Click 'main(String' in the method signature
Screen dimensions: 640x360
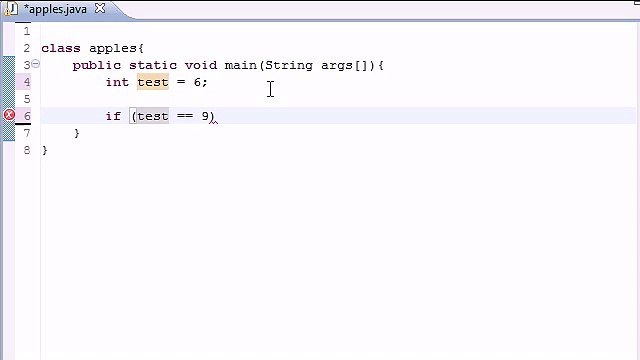[269, 65]
